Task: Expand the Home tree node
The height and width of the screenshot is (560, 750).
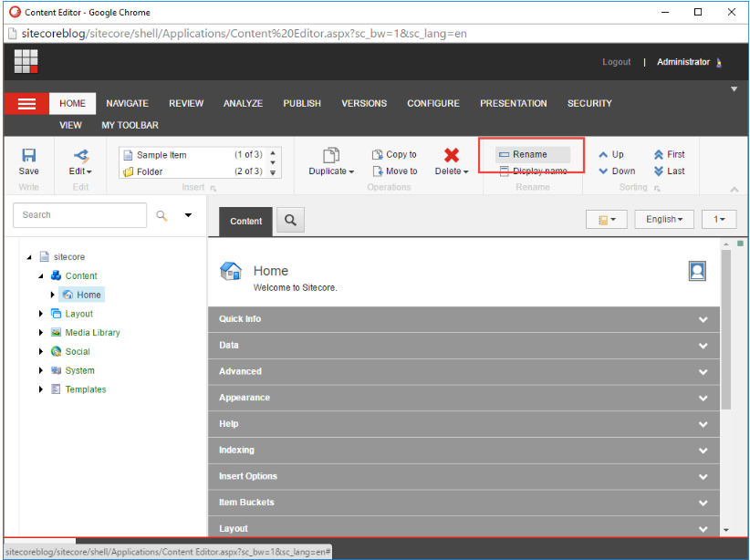Action: tap(52, 295)
